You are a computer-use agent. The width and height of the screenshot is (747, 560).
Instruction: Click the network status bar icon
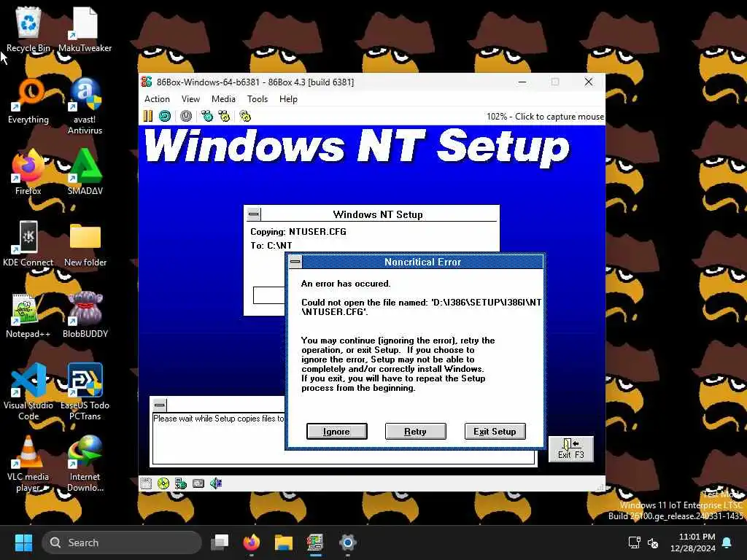[x=181, y=484]
